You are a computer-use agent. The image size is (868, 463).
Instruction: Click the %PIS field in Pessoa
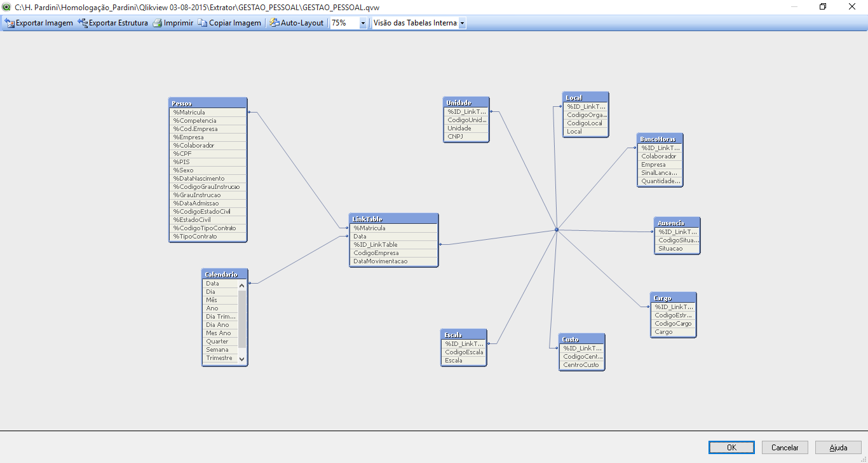tap(208, 162)
